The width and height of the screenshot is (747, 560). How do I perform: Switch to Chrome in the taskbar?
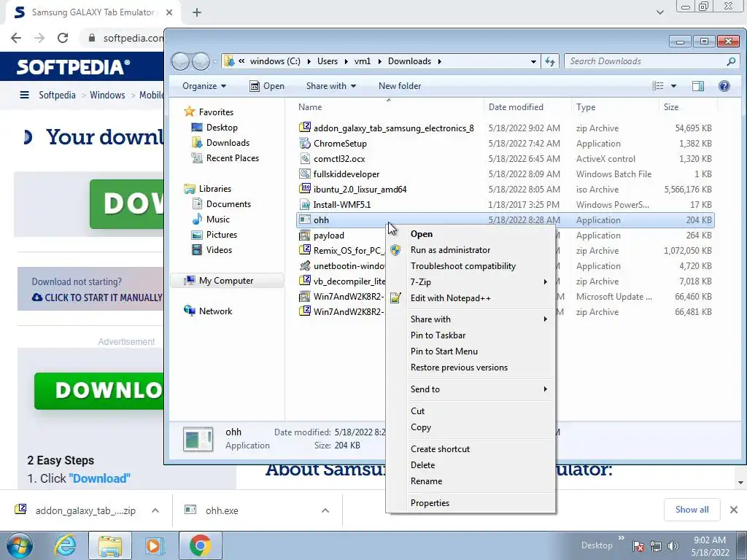200,545
